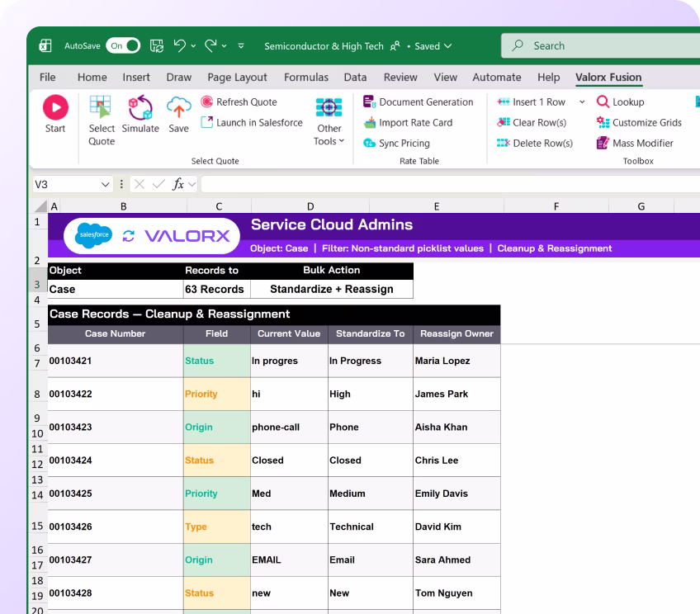Click the cell 'In progres'
The width and height of the screenshot is (700, 614).
(289, 361)
